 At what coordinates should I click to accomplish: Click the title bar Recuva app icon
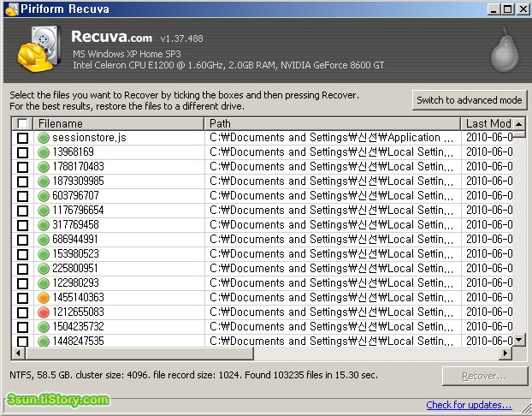(11, 9)
